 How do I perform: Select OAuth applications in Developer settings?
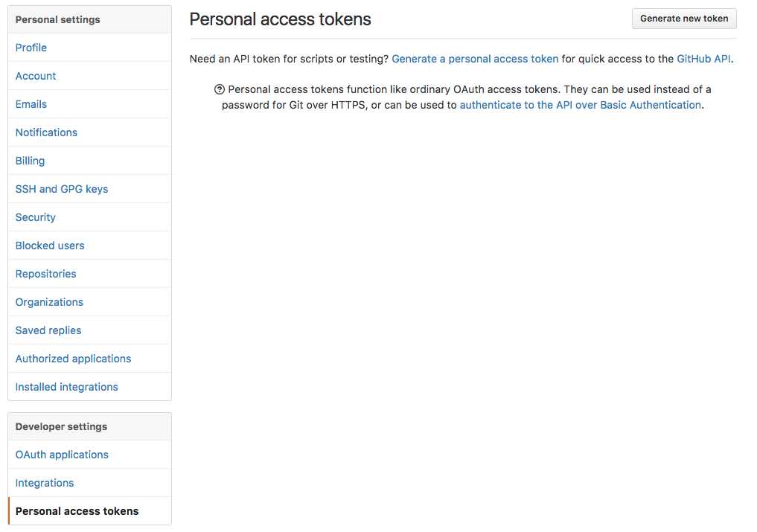tap(89, 455)
